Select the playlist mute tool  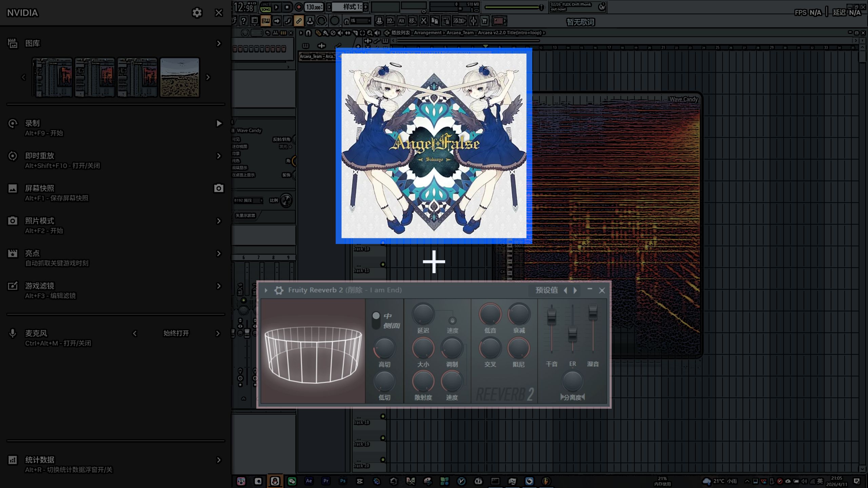(340, 33)
